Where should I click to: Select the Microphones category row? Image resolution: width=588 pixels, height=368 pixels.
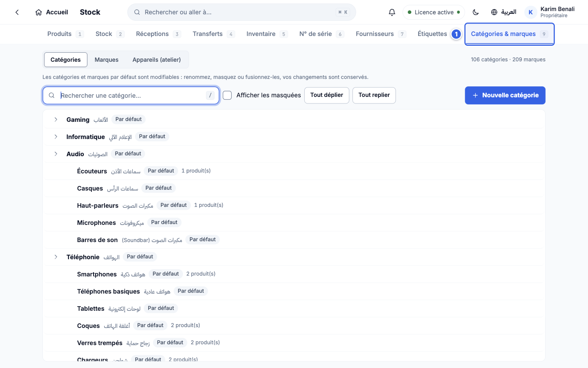[294, 222]
